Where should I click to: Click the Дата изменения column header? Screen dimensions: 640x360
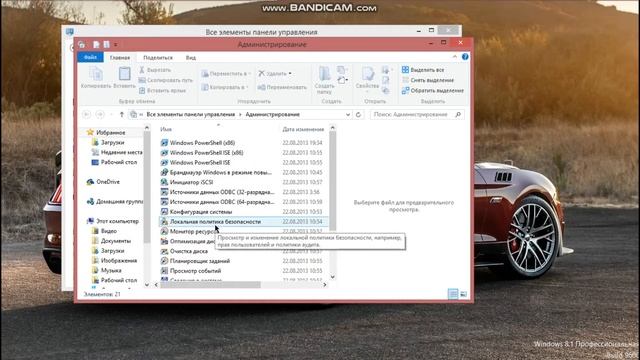303,129
